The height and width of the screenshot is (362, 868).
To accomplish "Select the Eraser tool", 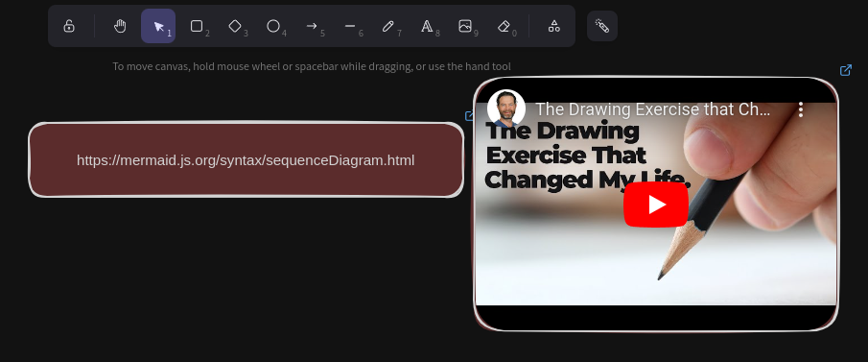I will 504,26.
